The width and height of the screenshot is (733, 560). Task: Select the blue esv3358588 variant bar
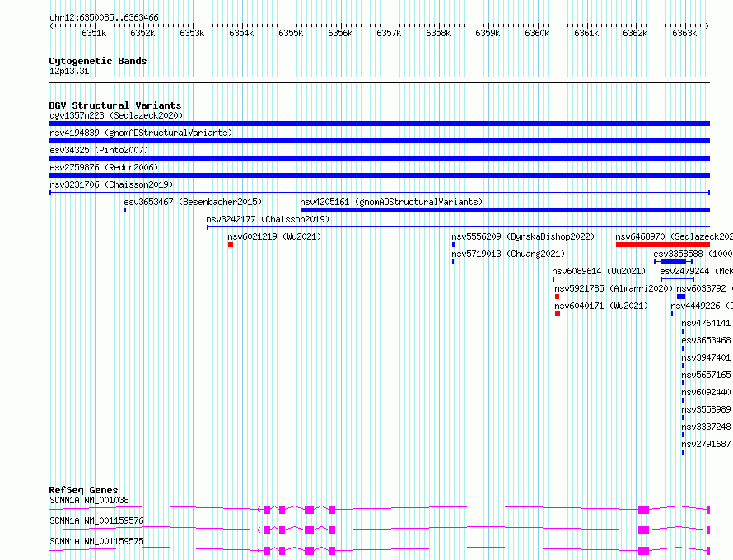pos(673,262)
